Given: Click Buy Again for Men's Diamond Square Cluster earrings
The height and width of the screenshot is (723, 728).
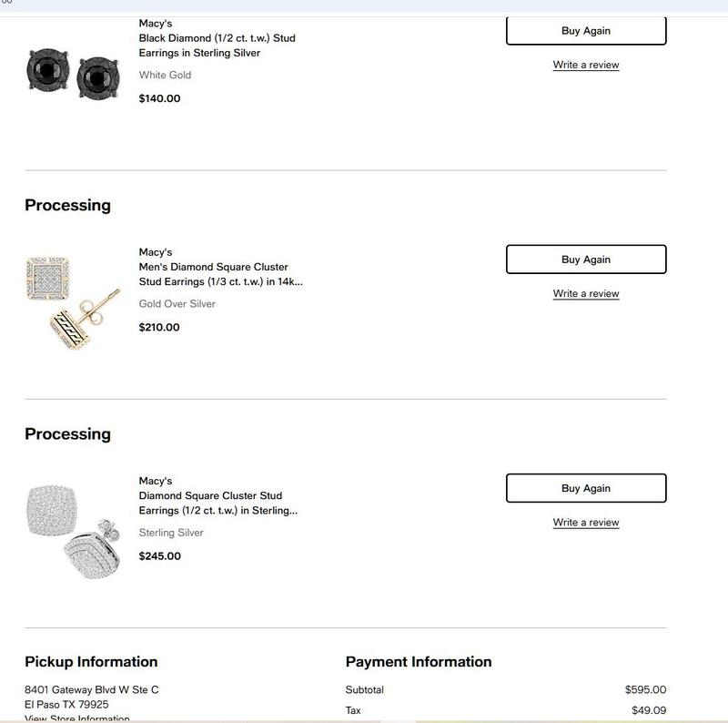Looking at the screenshot, I should [585, 260].
